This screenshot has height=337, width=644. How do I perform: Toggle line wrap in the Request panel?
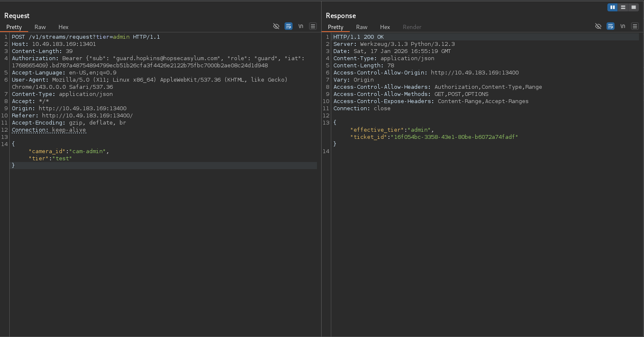pos(288,26)
